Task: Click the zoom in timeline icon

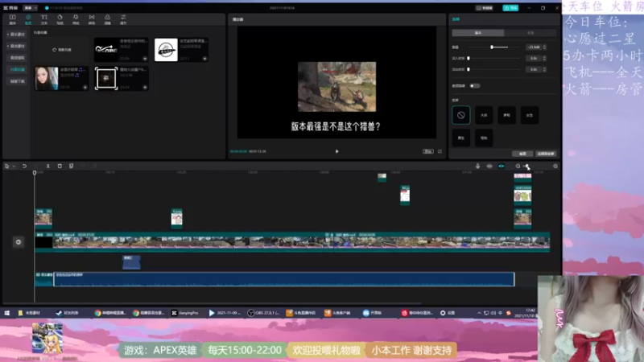Action: 555,166
